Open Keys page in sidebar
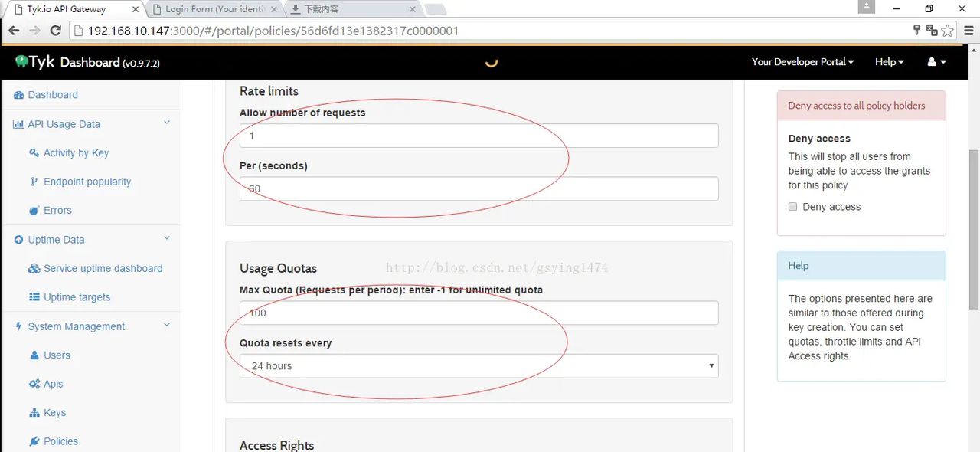The height and width of the screenshot is (452, 980). (x=54, y=413)
